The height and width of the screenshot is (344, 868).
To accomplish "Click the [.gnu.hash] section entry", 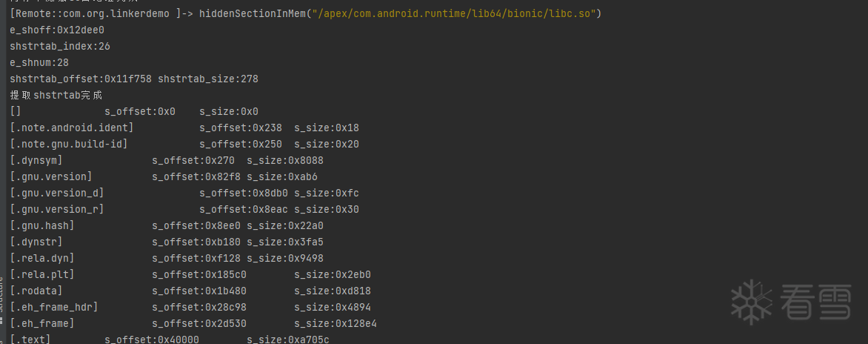I will coord(42,225).
